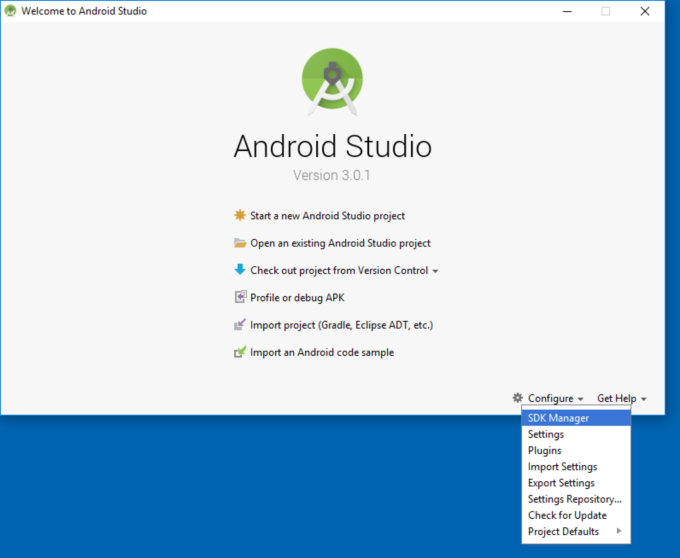Expand the Project Defaults submenu arrow
This screenshot has height=558, width=680.
coord(619,531)
